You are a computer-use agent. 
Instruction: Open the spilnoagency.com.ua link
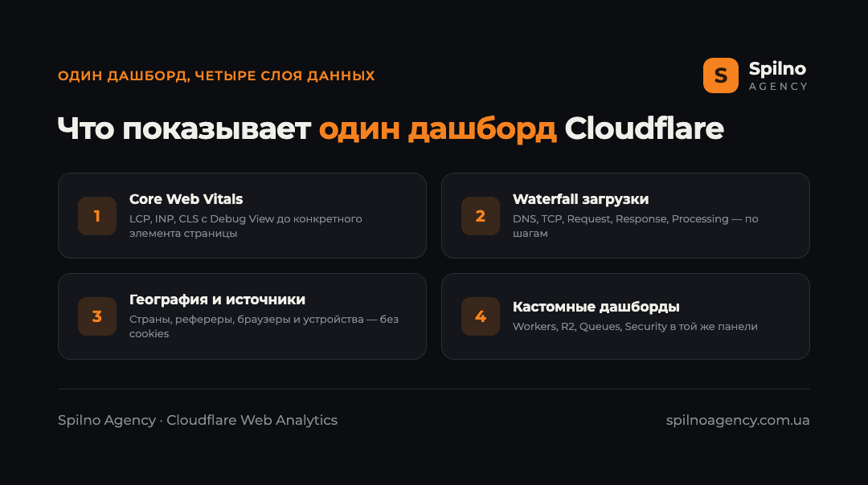(737, 420)
